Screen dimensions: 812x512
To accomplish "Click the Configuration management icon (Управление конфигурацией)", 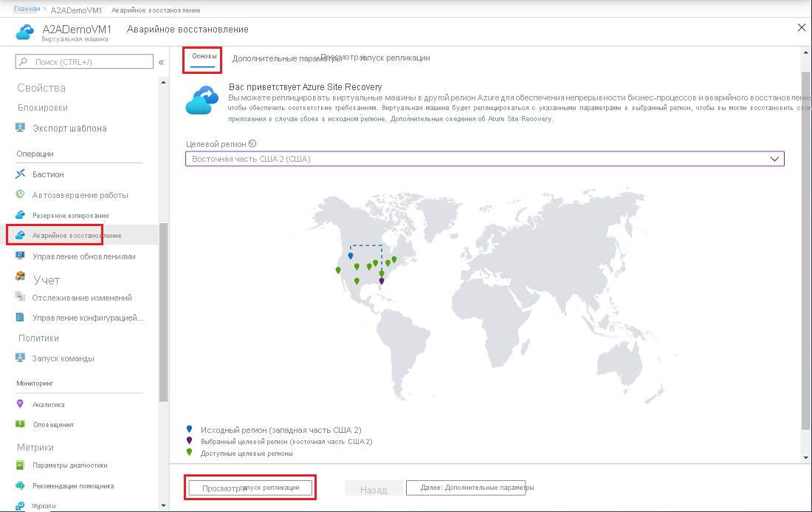I will [x=20, y=317].
